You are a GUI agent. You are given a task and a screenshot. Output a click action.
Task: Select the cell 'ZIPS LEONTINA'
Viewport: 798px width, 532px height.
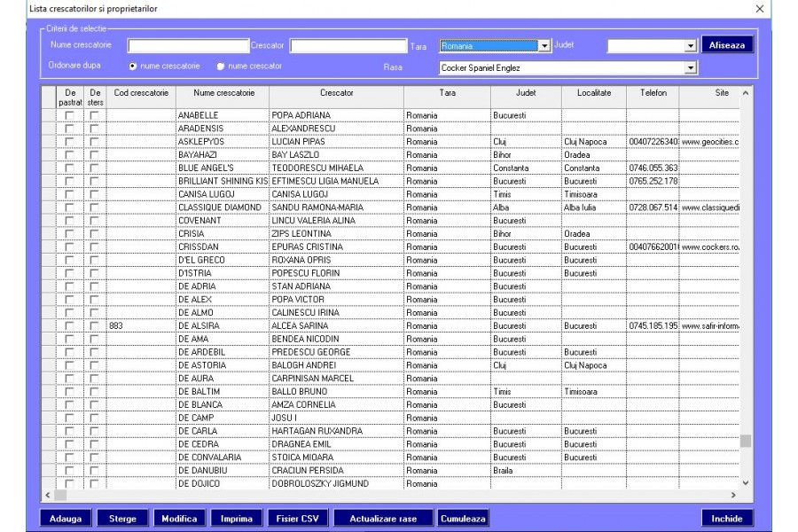[x=336, y=234]
